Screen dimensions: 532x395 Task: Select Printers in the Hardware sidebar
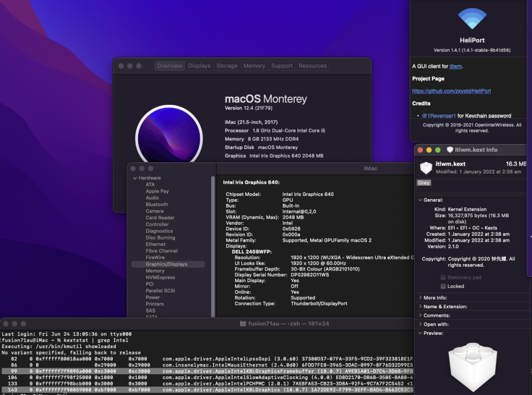[154, 304]
